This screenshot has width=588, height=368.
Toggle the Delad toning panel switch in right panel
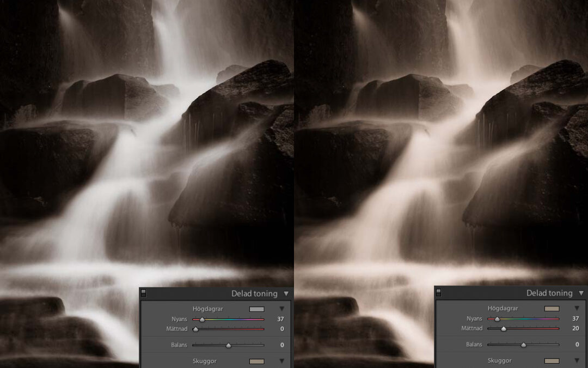tap(439, 293)
